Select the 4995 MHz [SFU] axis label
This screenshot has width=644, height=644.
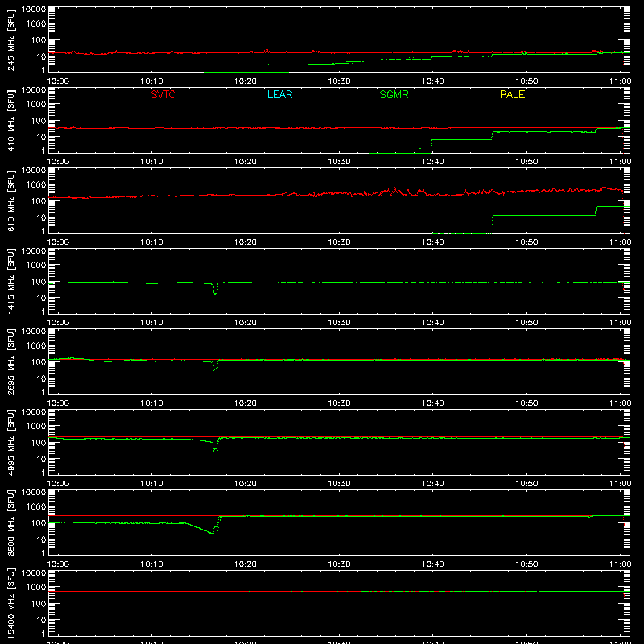pyautogui.click(x=10, y=442)
